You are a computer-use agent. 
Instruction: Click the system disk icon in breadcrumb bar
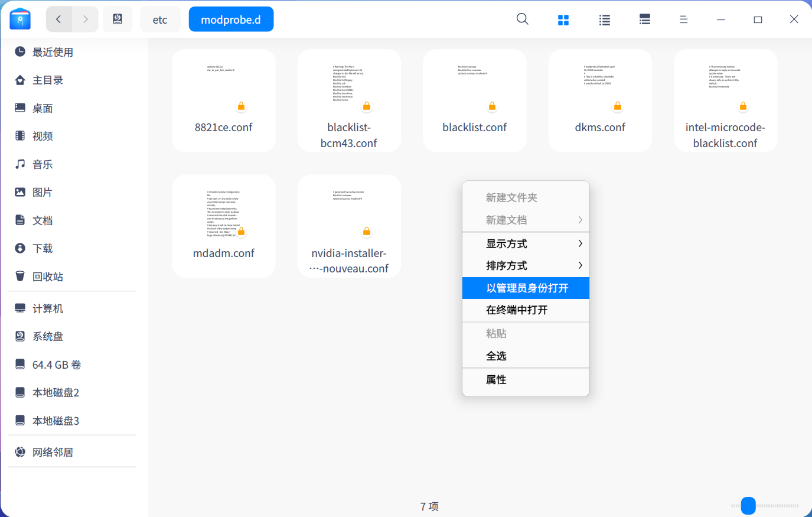[118, 19]
